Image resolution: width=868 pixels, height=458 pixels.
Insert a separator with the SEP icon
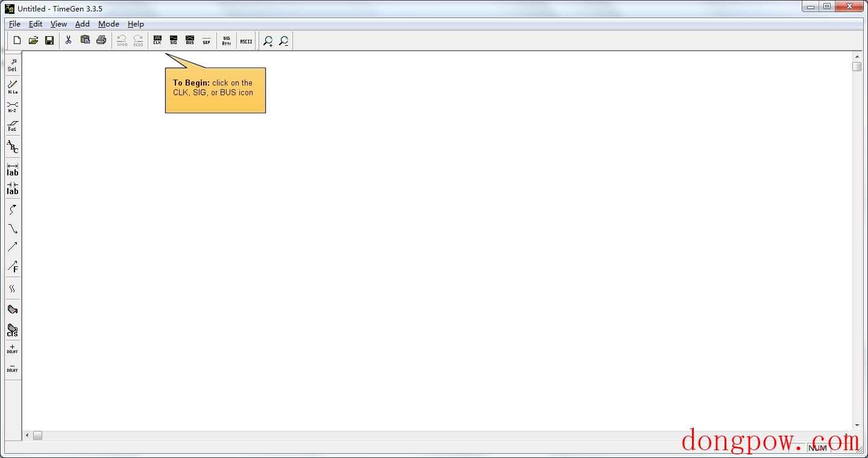coord(206,40)
